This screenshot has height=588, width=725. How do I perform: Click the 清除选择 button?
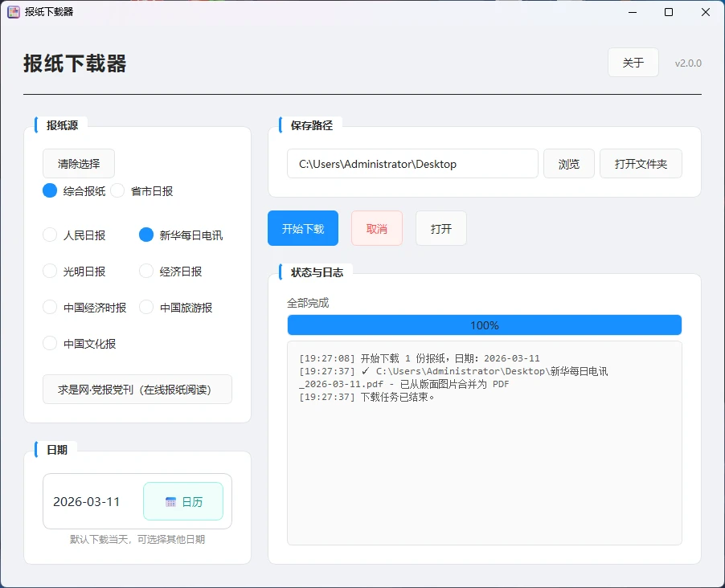coord(79,164)
